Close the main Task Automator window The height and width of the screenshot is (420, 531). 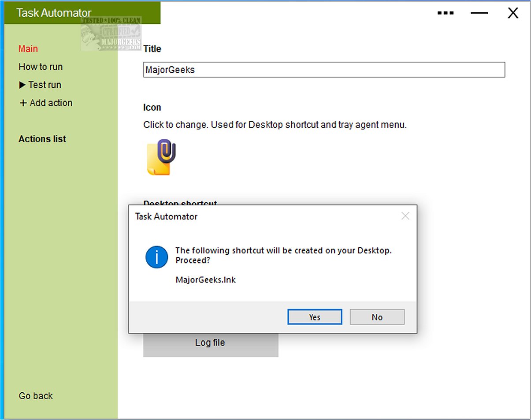[x=513, y=13]
